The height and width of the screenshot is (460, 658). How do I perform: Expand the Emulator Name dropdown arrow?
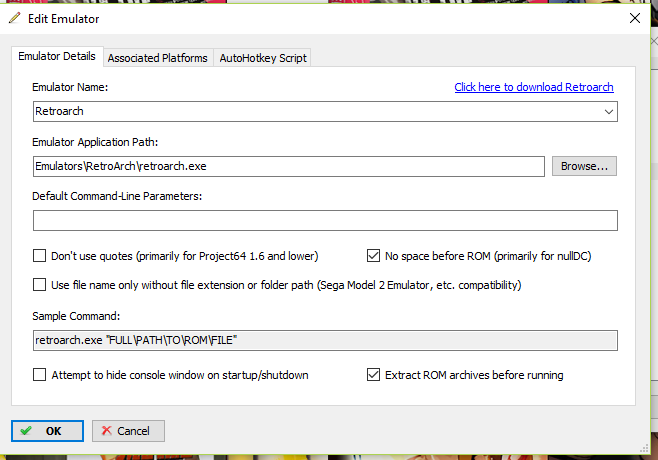tap(608, 112)
